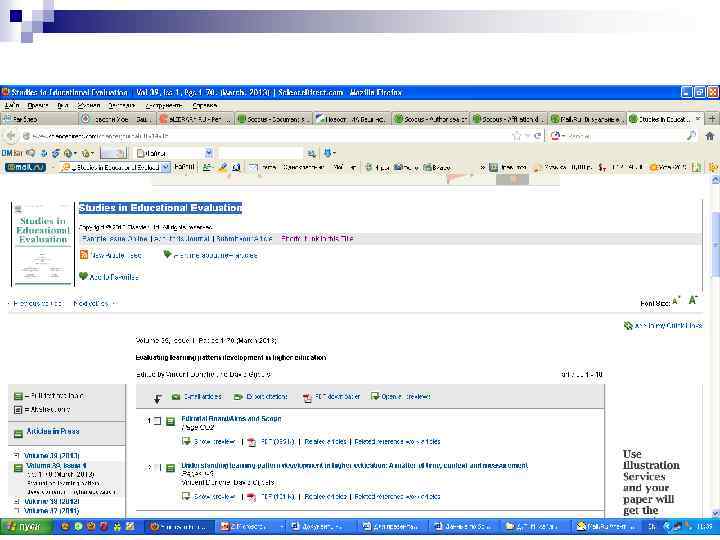Click the Mail.Ru Agent item in the taskbar

609,527
